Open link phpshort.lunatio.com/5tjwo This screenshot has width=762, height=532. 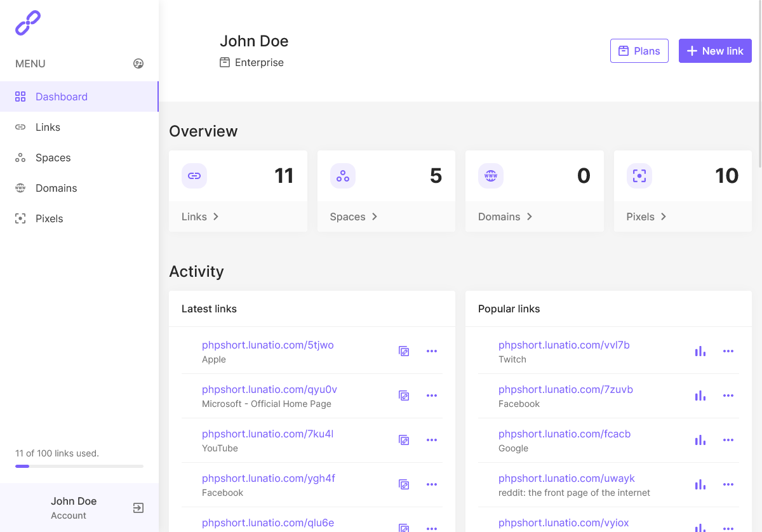point(267,345)
